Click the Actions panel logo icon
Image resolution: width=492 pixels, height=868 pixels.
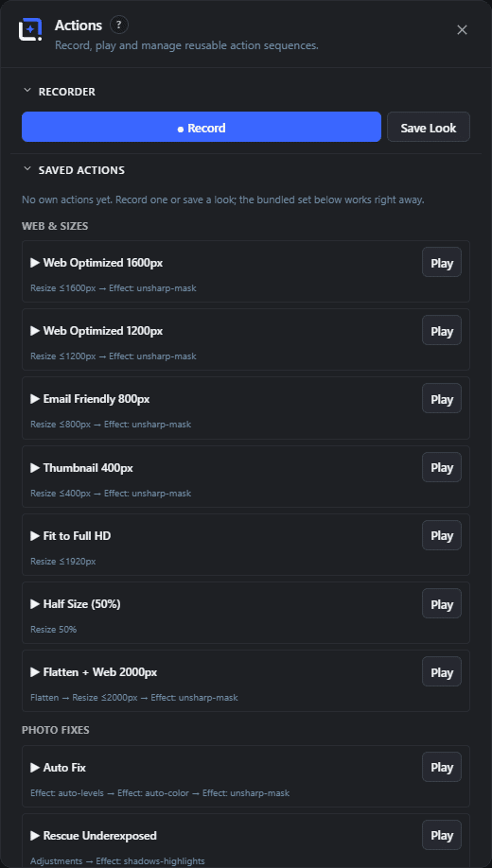30,30
